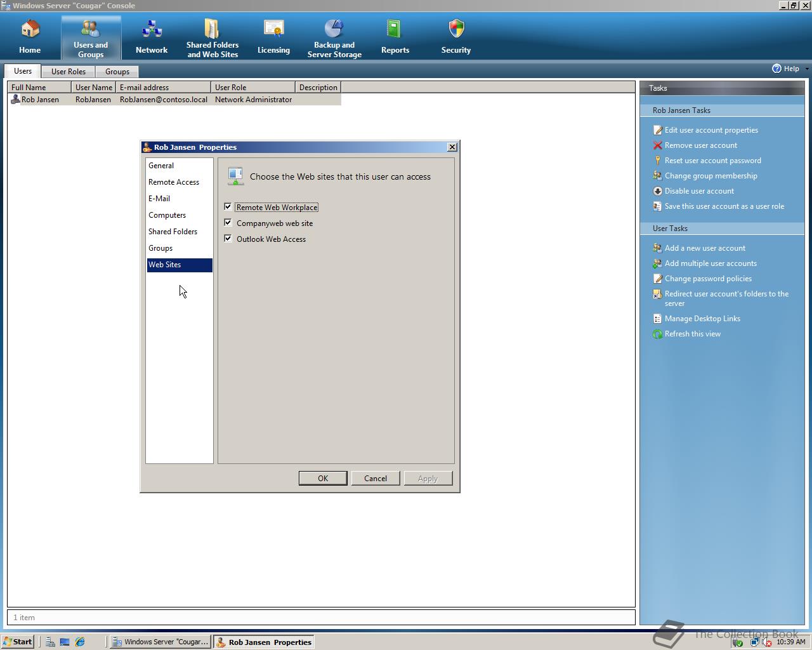Viewport: 812px width, 650px height.
Task: Click Rob Jansen Properties taskbar button
Action: [x=264, y=642]
